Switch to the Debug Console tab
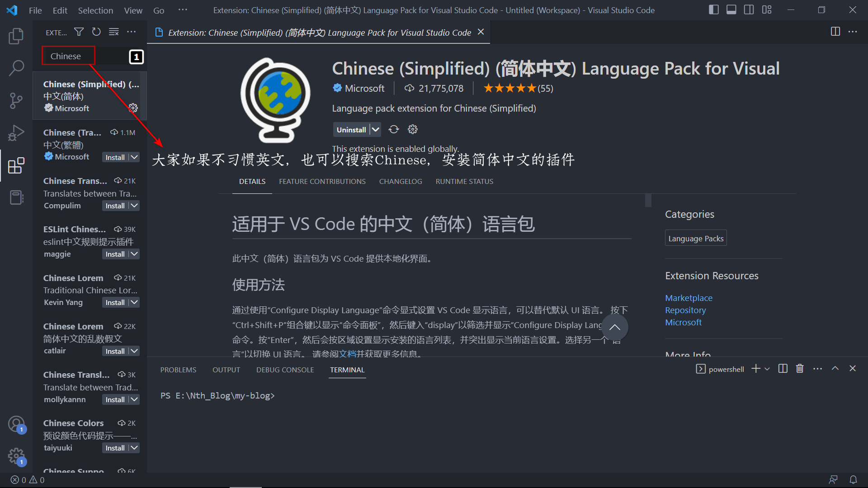This screenshot has width=868, height=488. 285,370
